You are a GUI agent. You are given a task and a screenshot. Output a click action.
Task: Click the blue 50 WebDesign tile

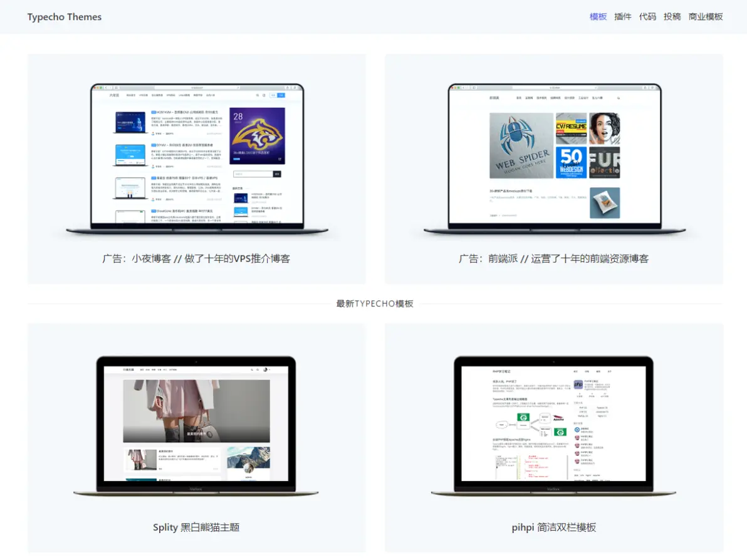(571, 163)
